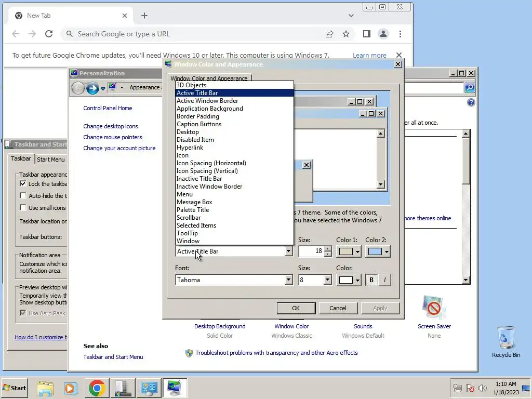Open Control Panel Home link
Screen dimensions: 532x399
coord(108,108)
